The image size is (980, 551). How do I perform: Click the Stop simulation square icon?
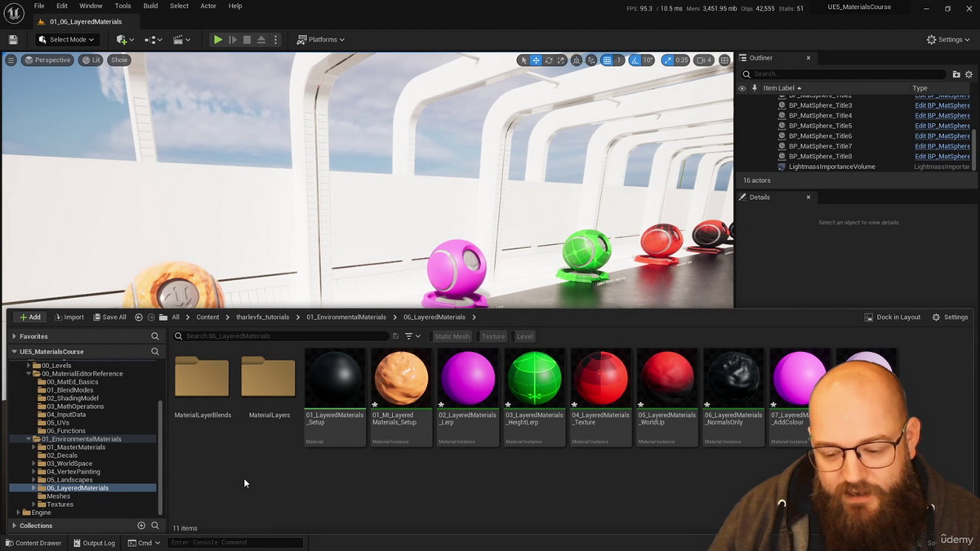point(247,39)
